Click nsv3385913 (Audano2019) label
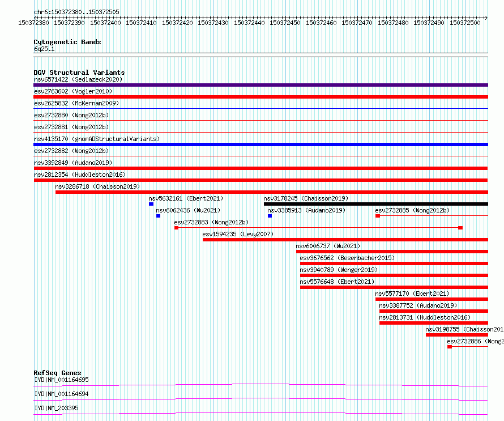Image resolution: width=504 pixels, height=421 pixels. [306, 210]
